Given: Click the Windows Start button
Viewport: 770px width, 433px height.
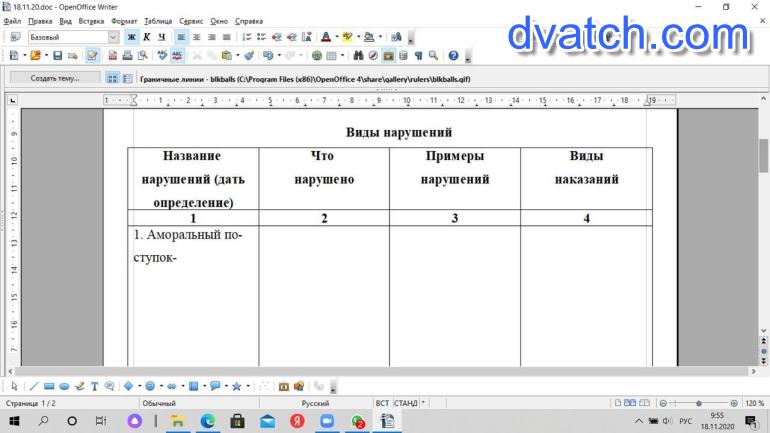Looking at the screenshot, I should pos(15,422).
